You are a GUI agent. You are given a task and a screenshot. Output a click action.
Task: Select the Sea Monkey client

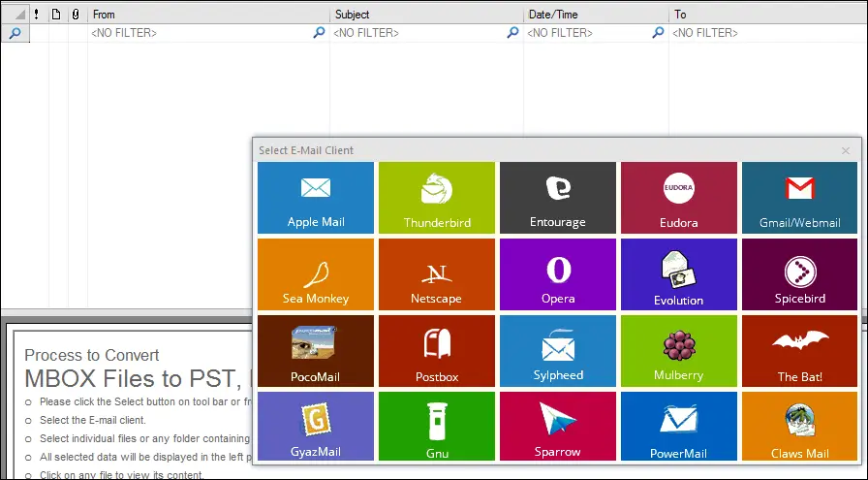(x=316, y=274)
